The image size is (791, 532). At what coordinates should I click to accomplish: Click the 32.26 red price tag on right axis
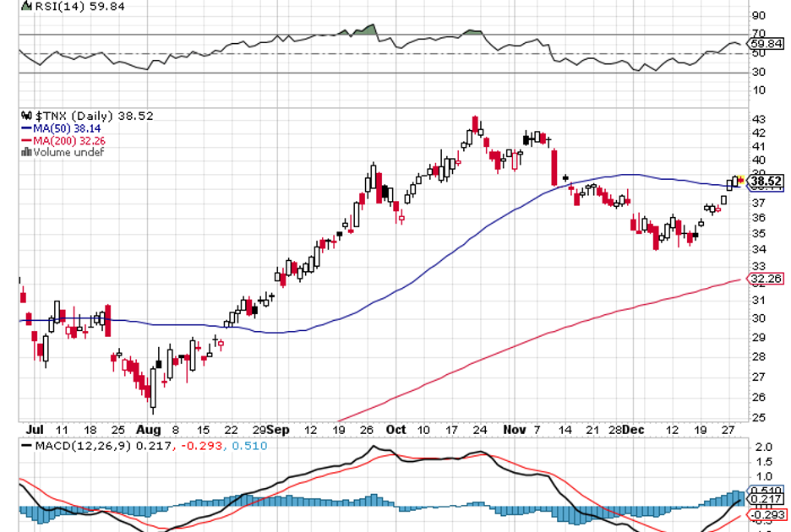point(766,278)
